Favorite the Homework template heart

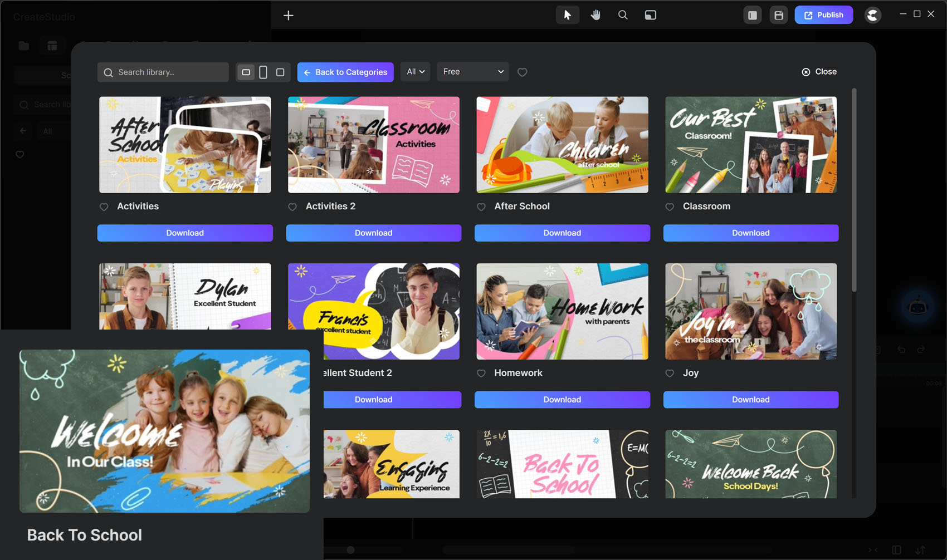pyautogui.click(x=481, y=374)
